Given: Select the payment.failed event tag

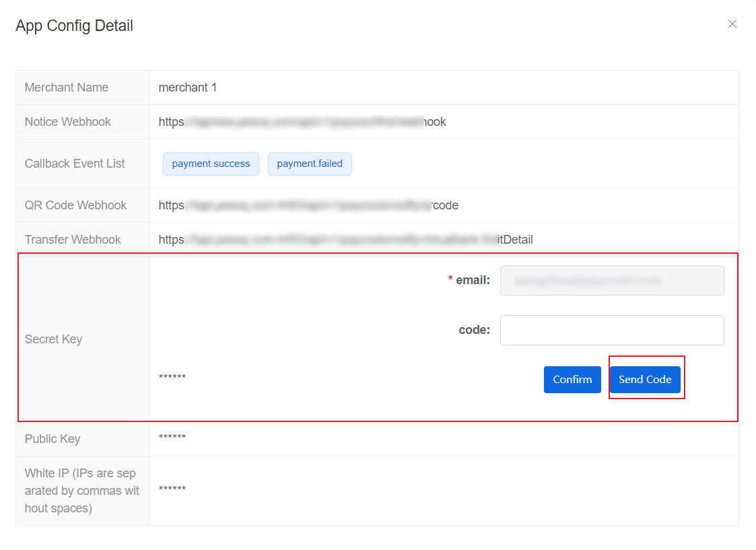Looking at the screenshot, I should [310, 164].
